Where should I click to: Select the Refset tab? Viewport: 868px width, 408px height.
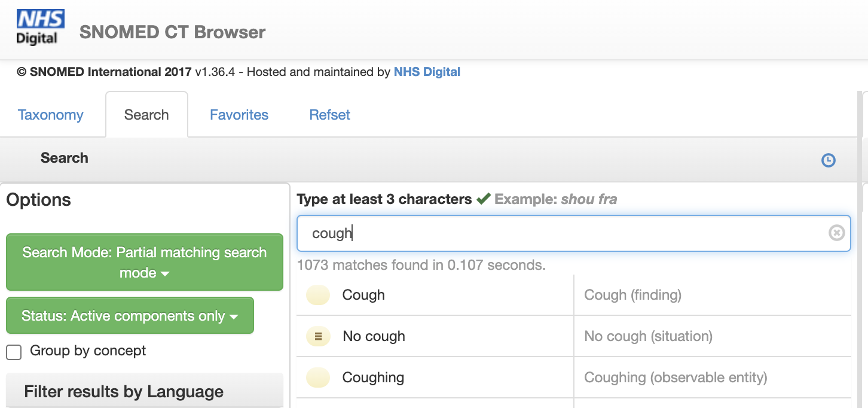click(x=329, y=115)
